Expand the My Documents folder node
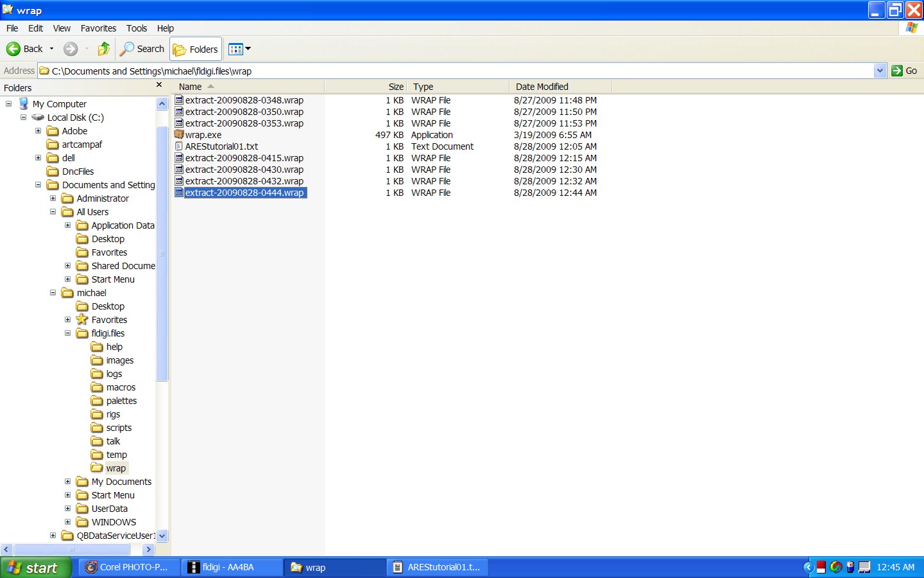 [68, 481]
